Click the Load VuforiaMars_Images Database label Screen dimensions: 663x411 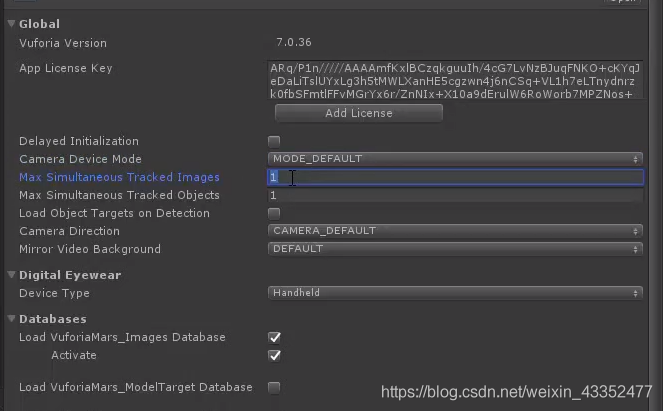tap(122, 337)
